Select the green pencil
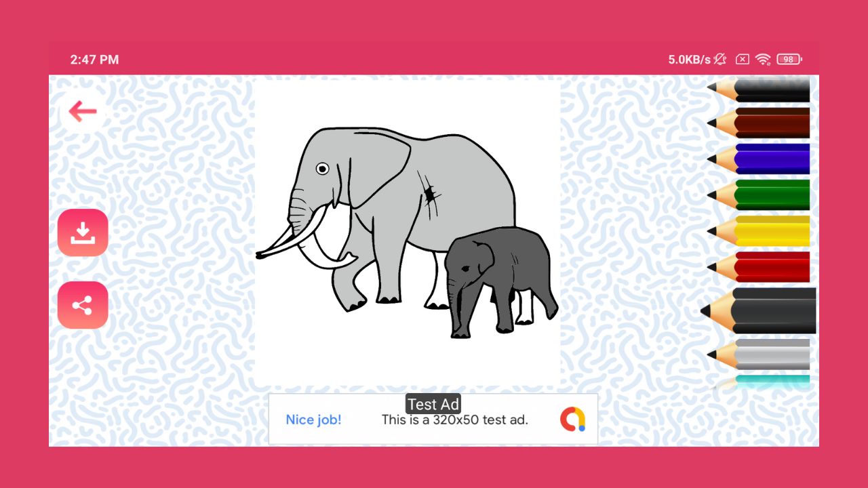Screen dimensions: 868x488 (x=759, y=195)
